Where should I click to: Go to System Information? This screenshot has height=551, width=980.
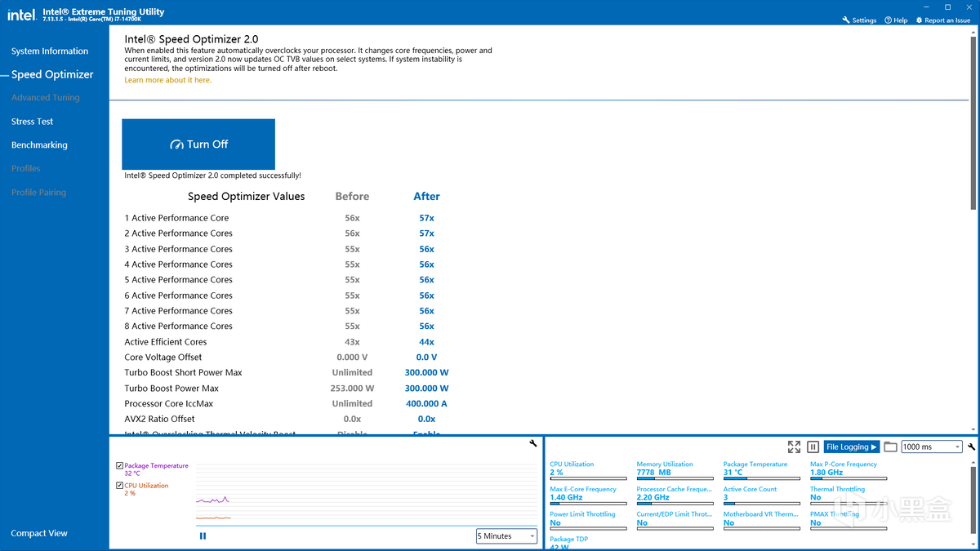49,51
